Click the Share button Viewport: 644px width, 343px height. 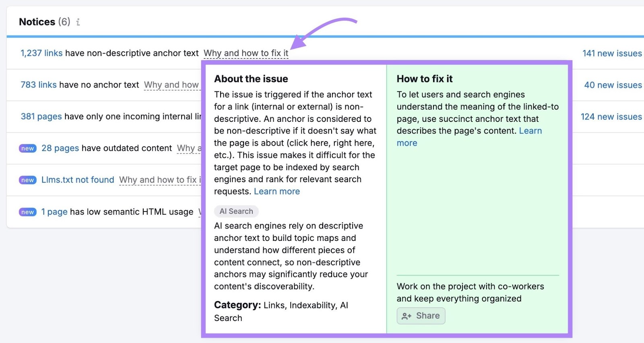tap(421, 316)
